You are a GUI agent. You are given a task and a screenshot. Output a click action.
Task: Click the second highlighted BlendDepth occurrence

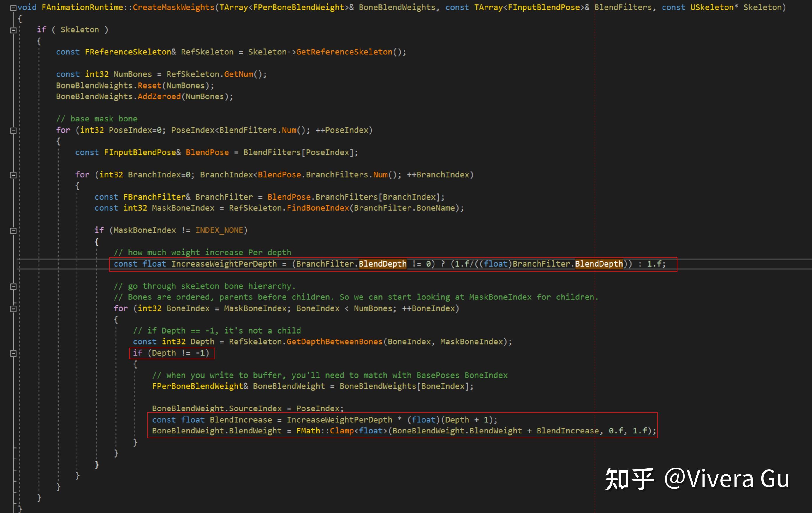tap(598, 264)
